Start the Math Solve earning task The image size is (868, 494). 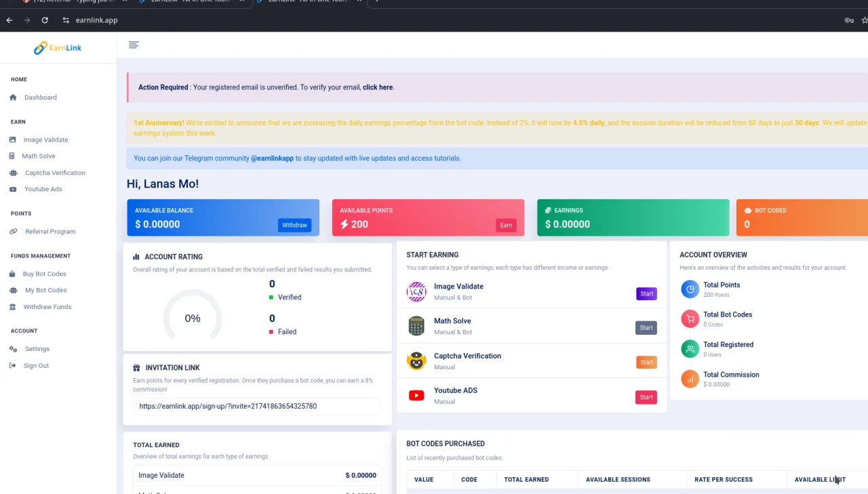click(x=646, y=328)
